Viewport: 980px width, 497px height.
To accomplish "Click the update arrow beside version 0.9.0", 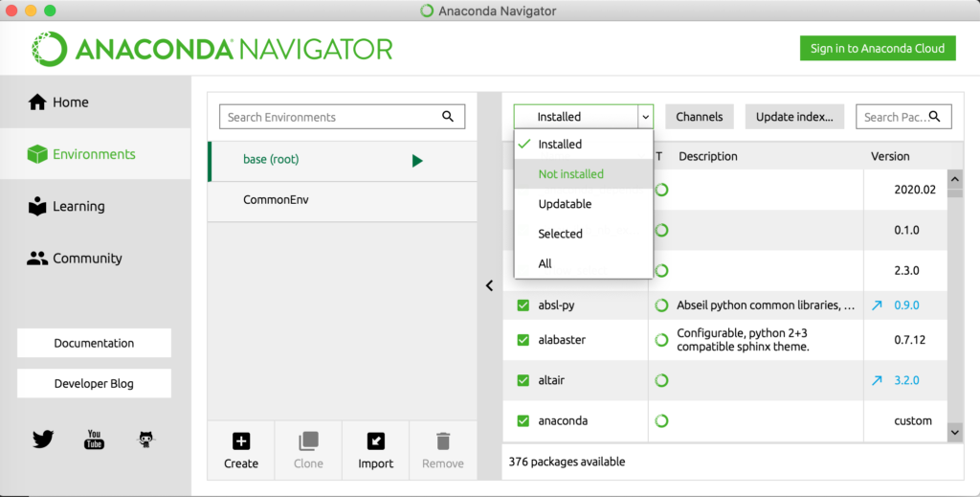I will [x=877, y=305].
